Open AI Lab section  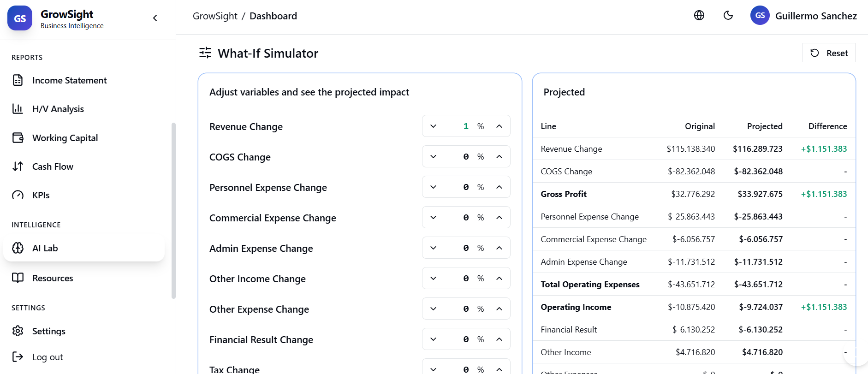pos(84,248)
